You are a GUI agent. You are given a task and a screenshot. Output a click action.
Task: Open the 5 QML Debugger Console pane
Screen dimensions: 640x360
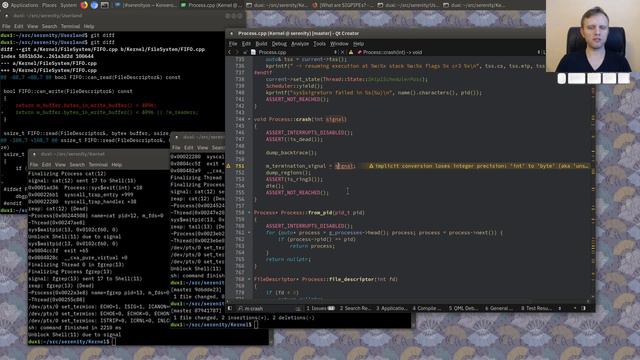[463, 308]
